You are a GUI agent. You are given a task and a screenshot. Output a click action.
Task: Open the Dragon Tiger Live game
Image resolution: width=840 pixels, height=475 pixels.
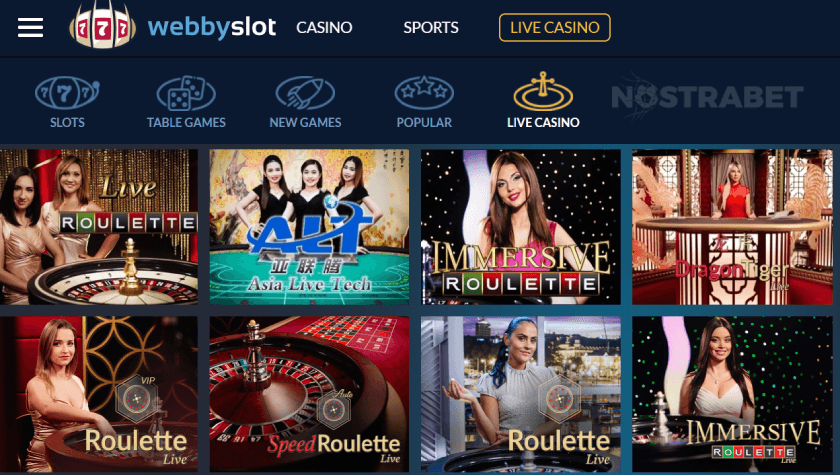[x=732, y=227]
